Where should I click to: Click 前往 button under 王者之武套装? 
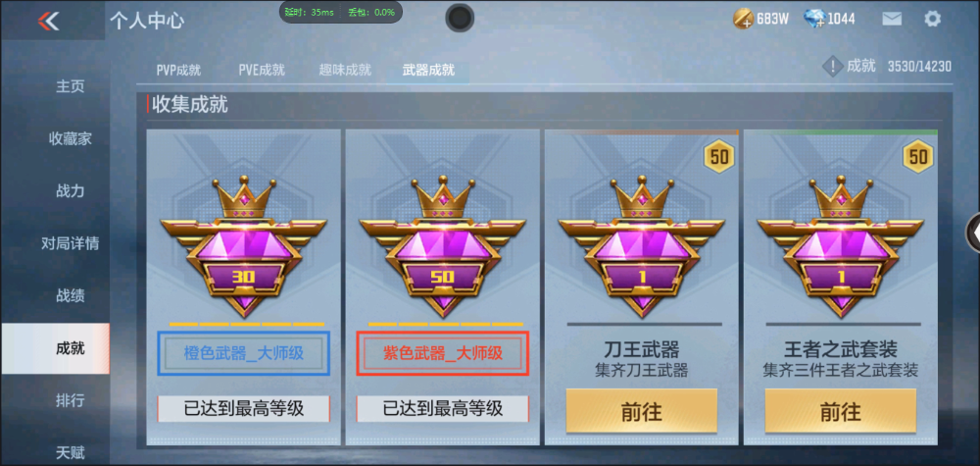tap(841, 411)
